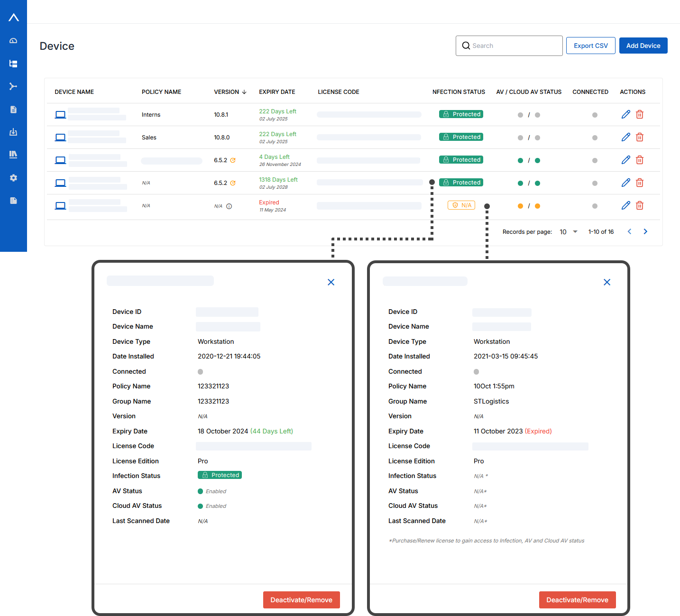Image resolution: width=680 pixels, height=616 pixels.
Task: Close the left device details panel
Action: click(x=331, y=282)
